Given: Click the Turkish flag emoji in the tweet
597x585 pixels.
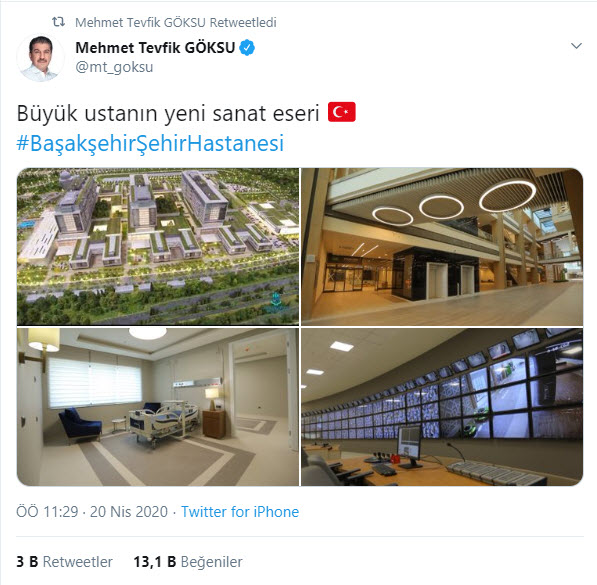Looking at the screenshot, I should [x=342, y=112].
